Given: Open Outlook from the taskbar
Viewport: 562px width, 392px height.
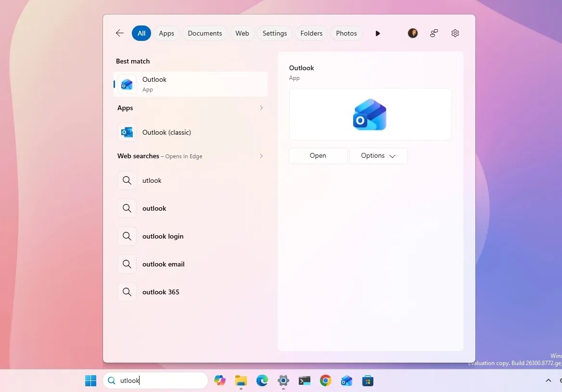Looking at the screenshot, I should point(346,380).
